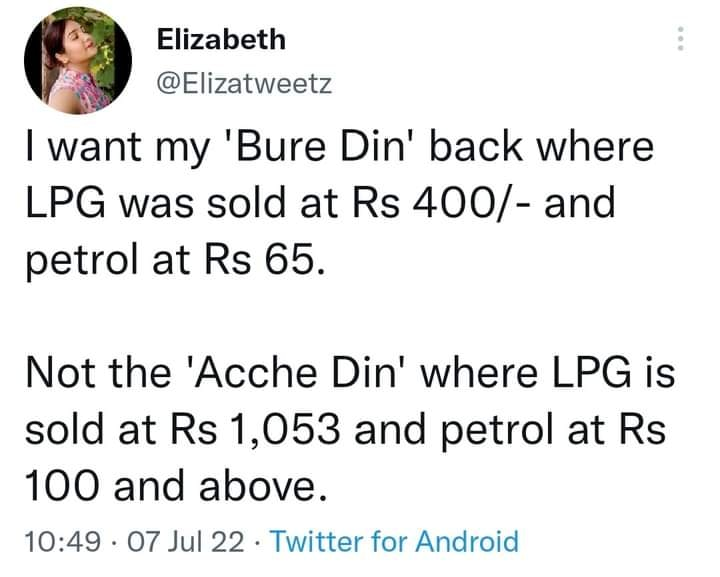Viewport: 720px width, 577px height.
Task: Click the Twitter for Android source link
Action: click(x=394, y=541)
